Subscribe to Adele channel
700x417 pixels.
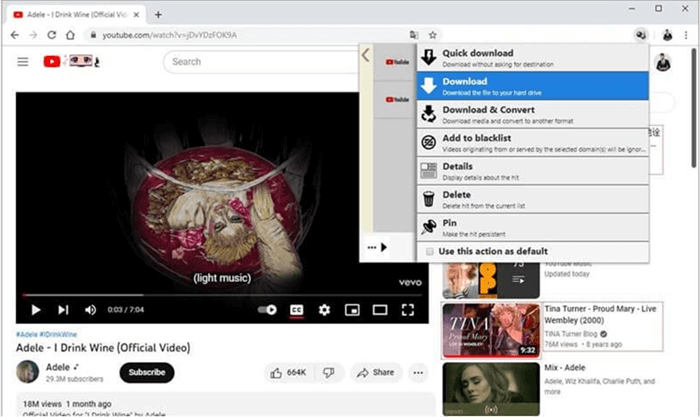point(147,372)
